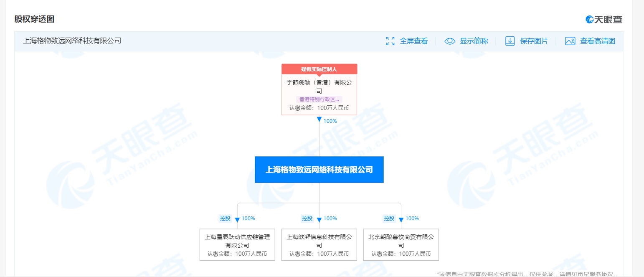
Task: Select the central 上海格物致远网络科技有限公司 blue node
Action: [319, 170]
